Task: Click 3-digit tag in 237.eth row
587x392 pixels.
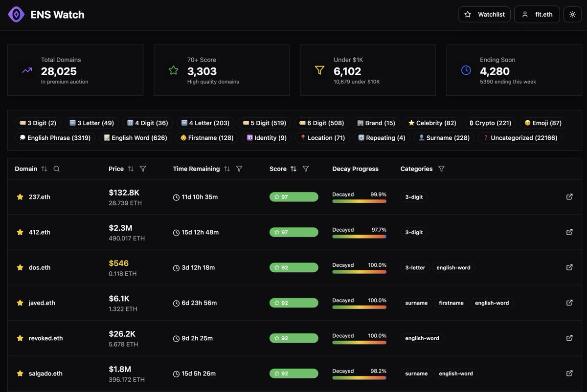Action: click(414, 197)
